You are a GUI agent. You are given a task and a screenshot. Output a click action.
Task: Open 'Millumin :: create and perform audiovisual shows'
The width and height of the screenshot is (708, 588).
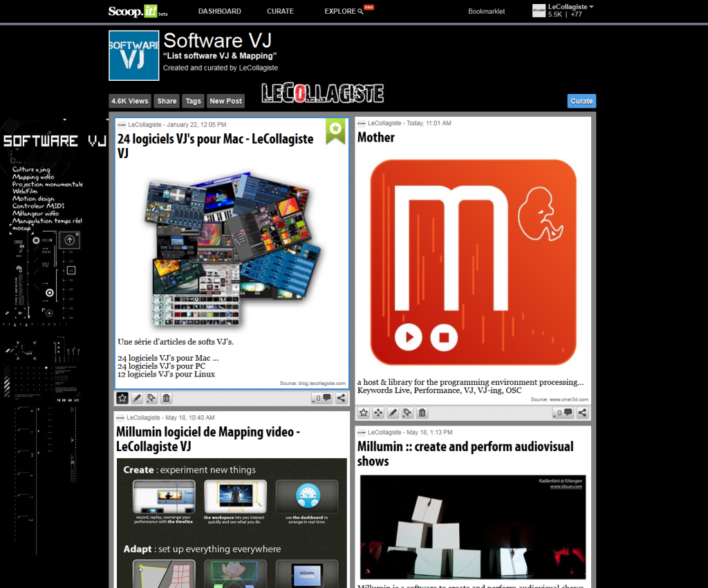point(465,453)
